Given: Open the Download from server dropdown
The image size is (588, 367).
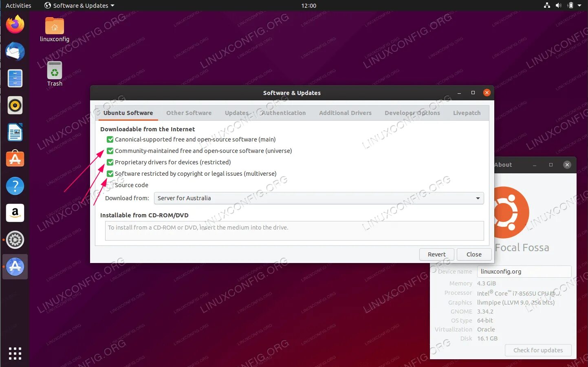Looking at the screenshot, I should [x=319, y=198].
